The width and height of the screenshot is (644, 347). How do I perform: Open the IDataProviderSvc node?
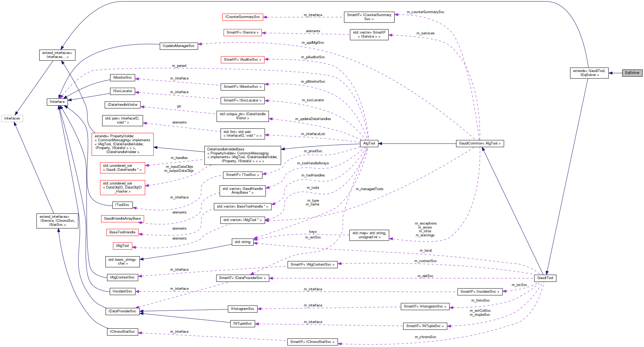click(x=122, y=311)
